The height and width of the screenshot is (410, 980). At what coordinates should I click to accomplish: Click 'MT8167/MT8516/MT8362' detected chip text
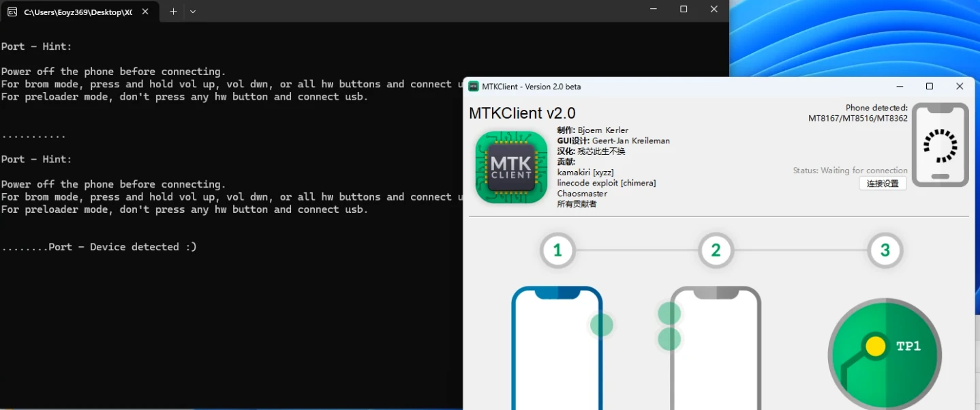858,118
